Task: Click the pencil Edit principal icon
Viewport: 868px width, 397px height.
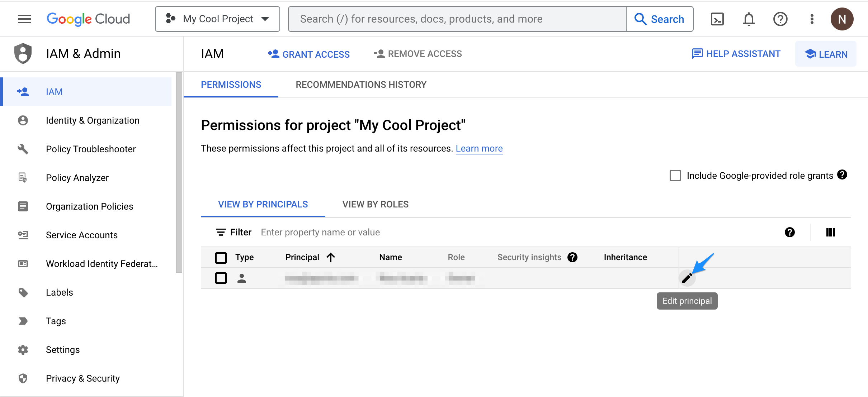Action: click(687, 278)
